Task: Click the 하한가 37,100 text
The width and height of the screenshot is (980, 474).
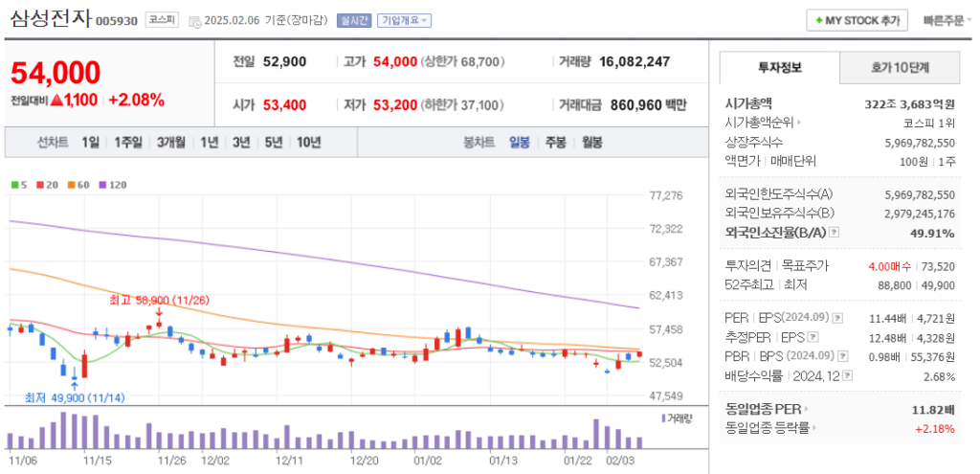Action: coord(462,104)
